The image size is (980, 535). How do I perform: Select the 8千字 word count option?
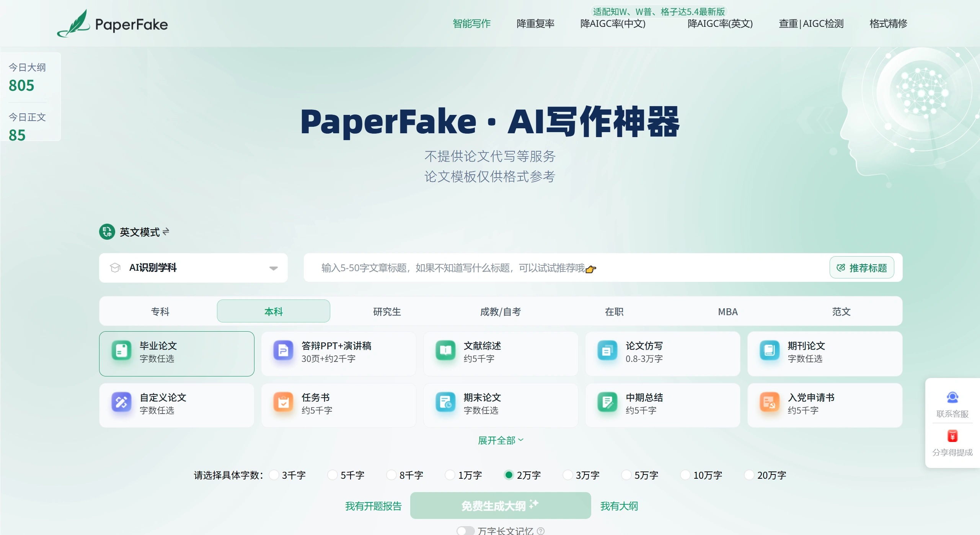tap(391, 475)
